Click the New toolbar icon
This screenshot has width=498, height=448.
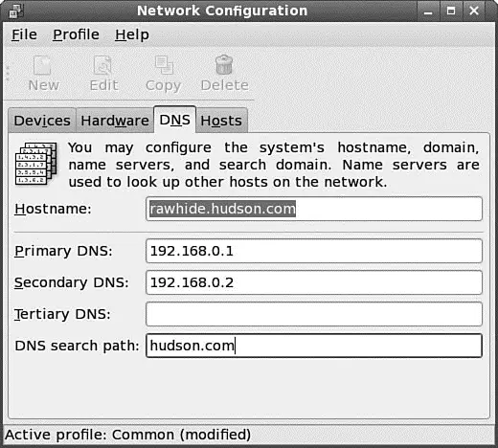click(x=42, y=65)
